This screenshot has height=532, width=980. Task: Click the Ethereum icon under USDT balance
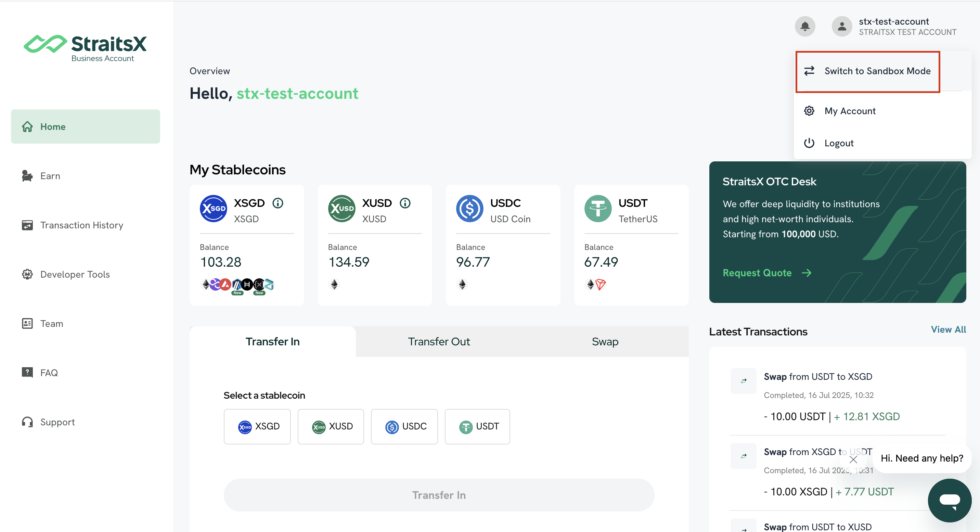(x=590, y=284)
